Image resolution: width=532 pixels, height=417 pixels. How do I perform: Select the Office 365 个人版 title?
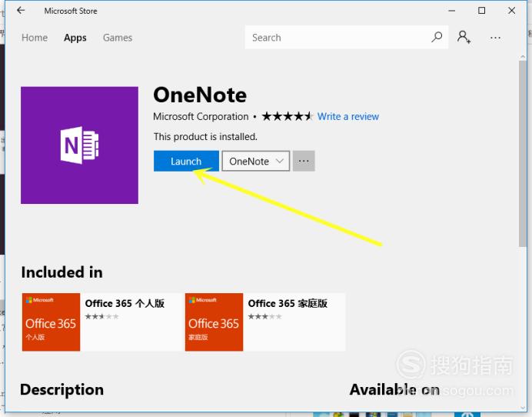[x=125, y=303]
